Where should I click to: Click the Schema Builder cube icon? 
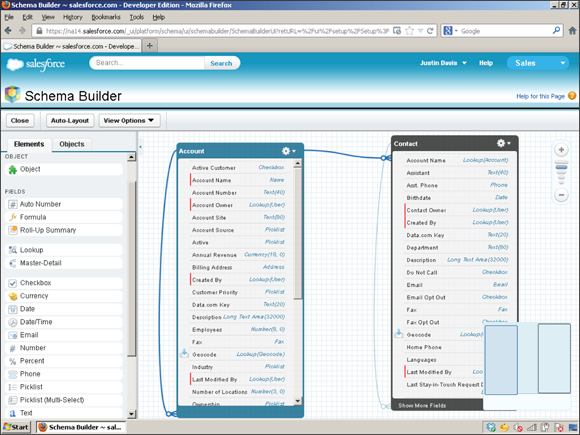click(x=12, y=94)
